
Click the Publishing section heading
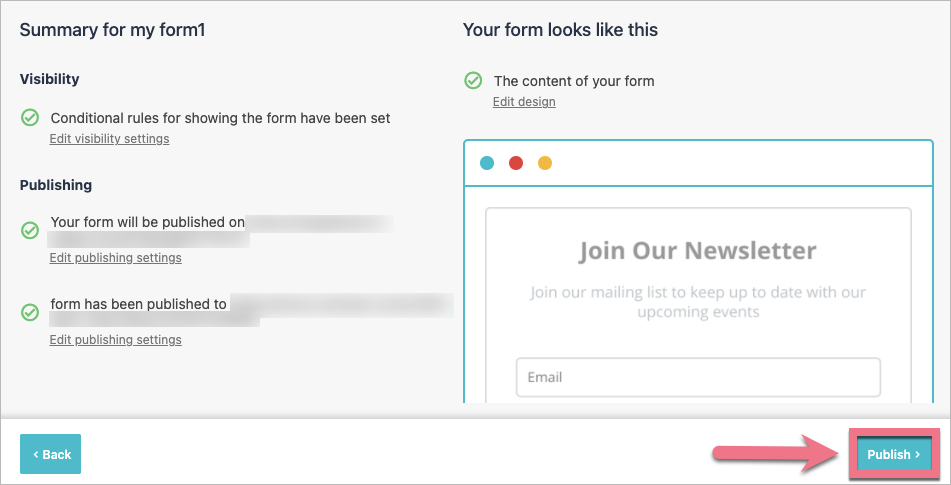[56, 185]
